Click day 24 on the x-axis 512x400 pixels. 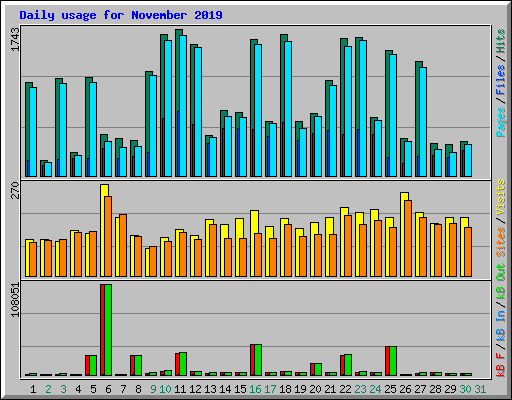(x=375, y=389)
